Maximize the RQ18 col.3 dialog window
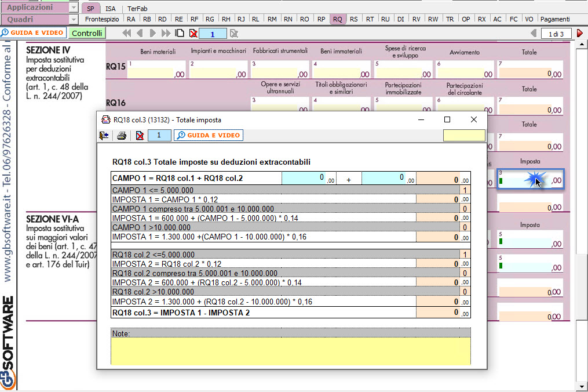Image resolution: width=588 pixels, height=392 pixels. [447, 120]
